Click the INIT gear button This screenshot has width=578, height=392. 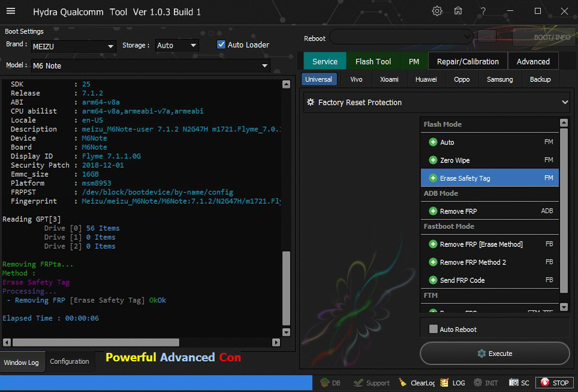pyautogui.click(x=486, y=383)
